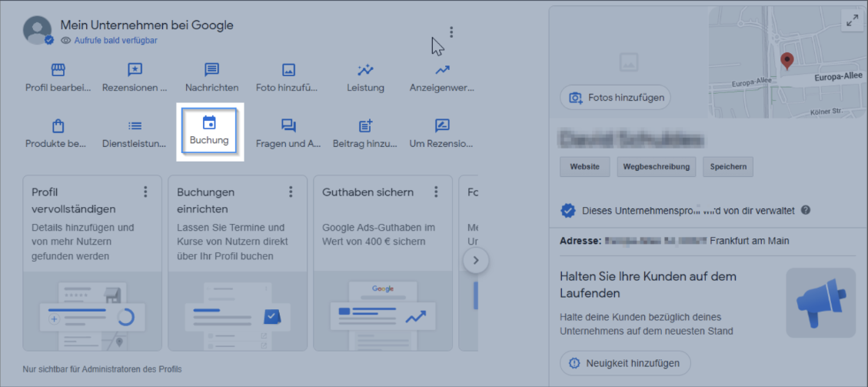
Task: Click the profile avatar picture
Action: pos(37,30)
